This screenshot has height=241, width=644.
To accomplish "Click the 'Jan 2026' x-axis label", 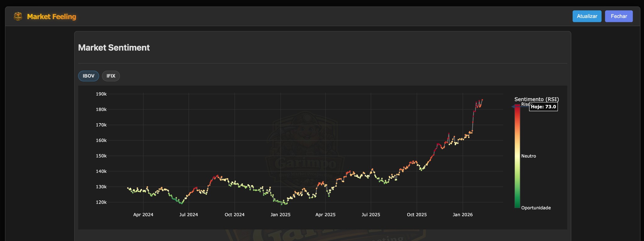I will (x=463, y=215).
